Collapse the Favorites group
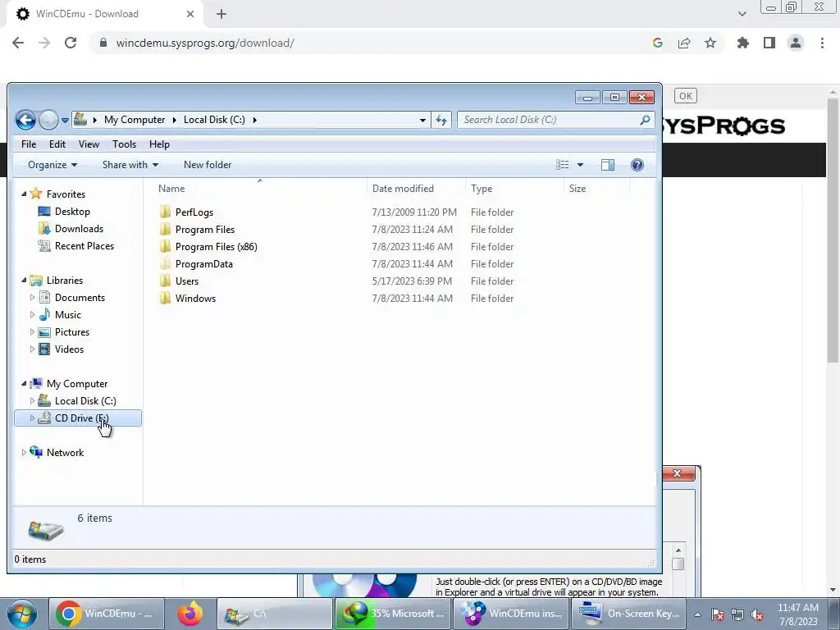The width and height of the screenshot is (840, 630). tap(24, 194)
